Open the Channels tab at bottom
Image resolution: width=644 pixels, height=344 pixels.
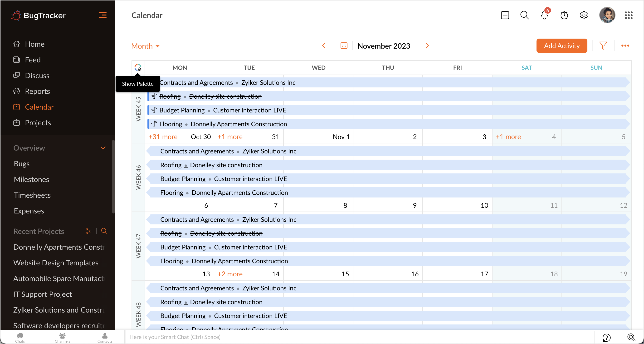(62, 338)
